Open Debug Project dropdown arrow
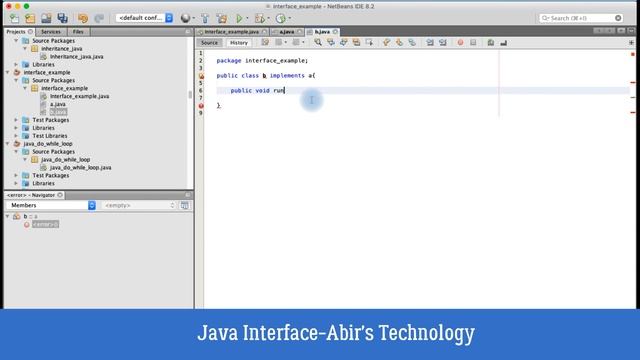 click(268, 18)
